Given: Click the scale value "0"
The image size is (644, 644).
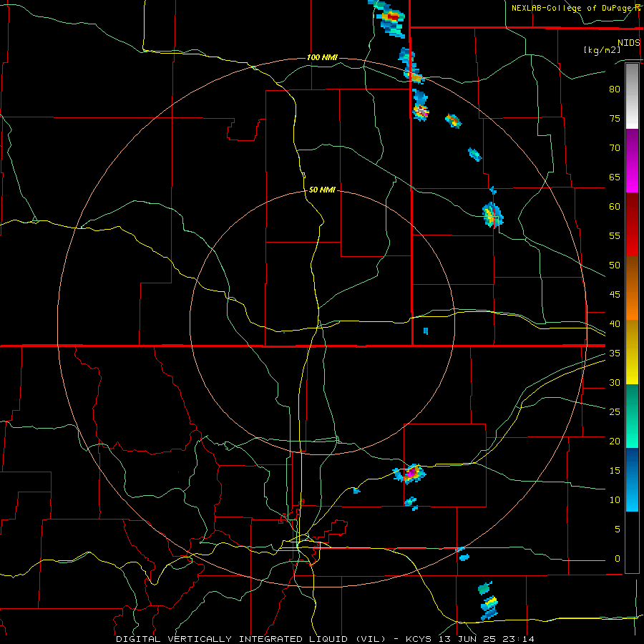Looking at the screenshot, I should point(618,559).
